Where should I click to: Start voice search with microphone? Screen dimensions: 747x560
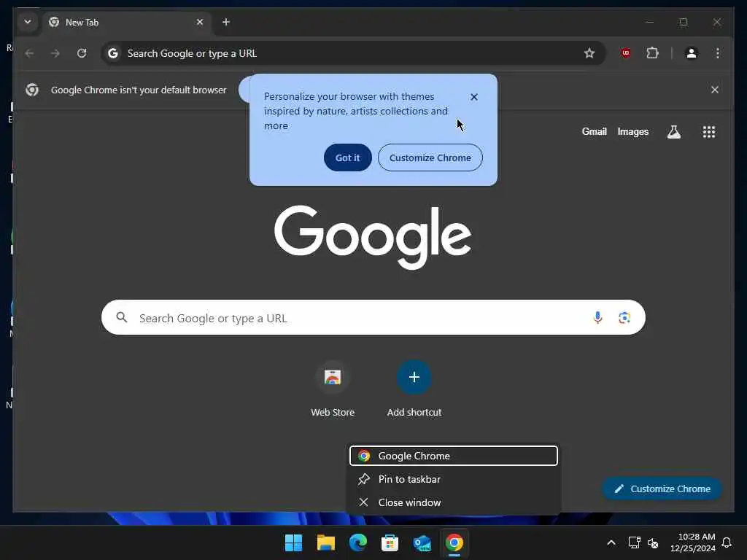[598, 318]
